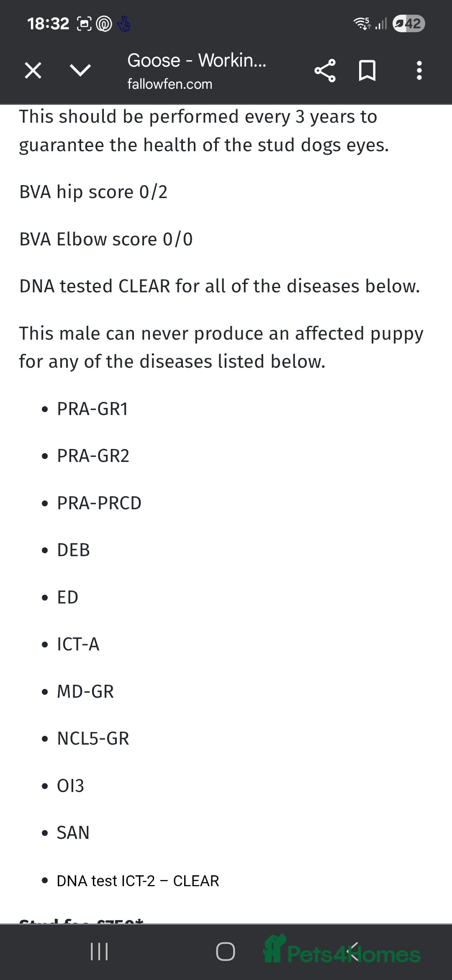Tap the Wi-Fi status icon
This screenshot has width=452, height=980.
pyautogui.click(x=362, y=23)
